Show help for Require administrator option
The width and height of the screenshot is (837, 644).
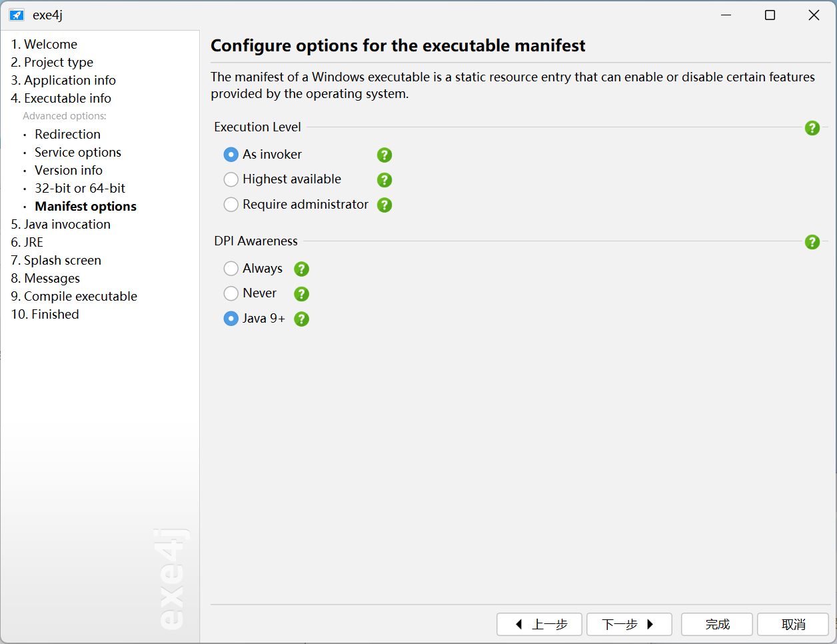(x=385, y=205)
